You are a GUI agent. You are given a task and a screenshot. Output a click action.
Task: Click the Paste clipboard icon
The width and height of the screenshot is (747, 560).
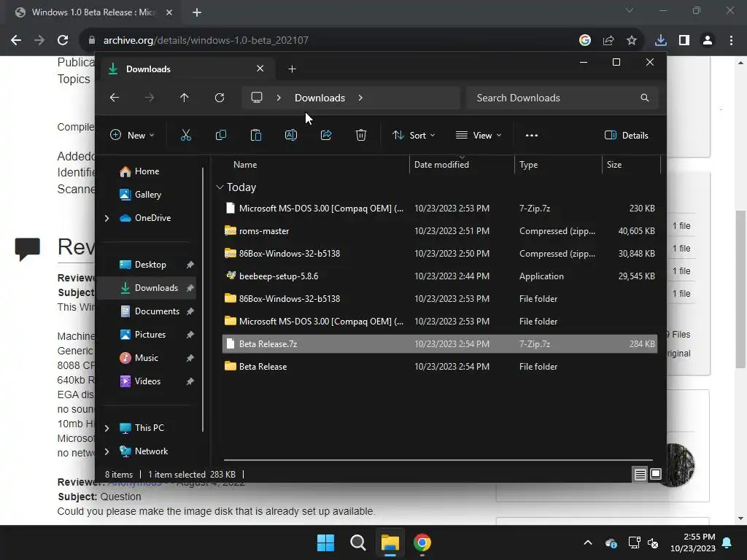tap(256, 135)
